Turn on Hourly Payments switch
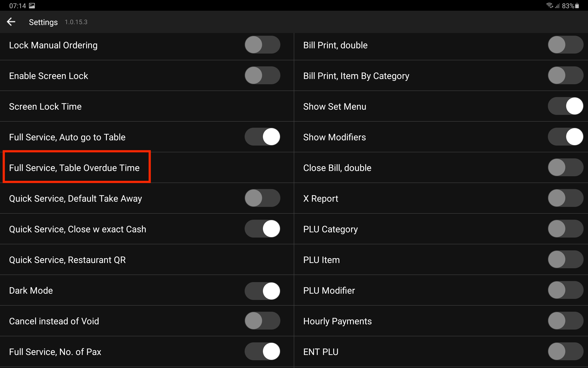Viewport: 588px width, 368px height. [x=565, y=321]
